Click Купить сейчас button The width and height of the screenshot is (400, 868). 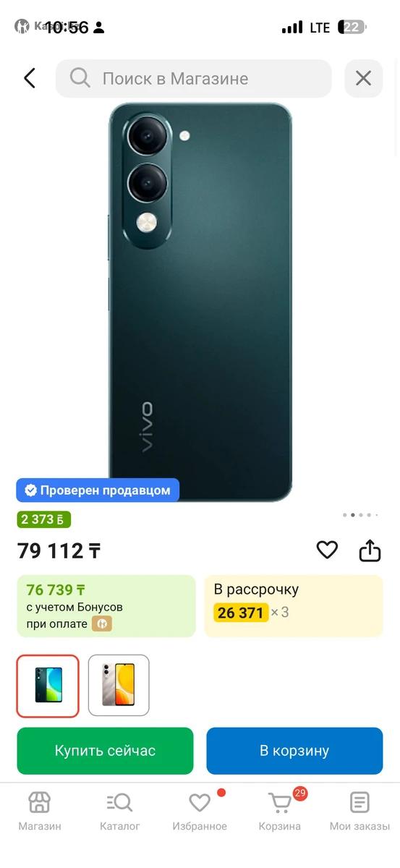(106, 751)
